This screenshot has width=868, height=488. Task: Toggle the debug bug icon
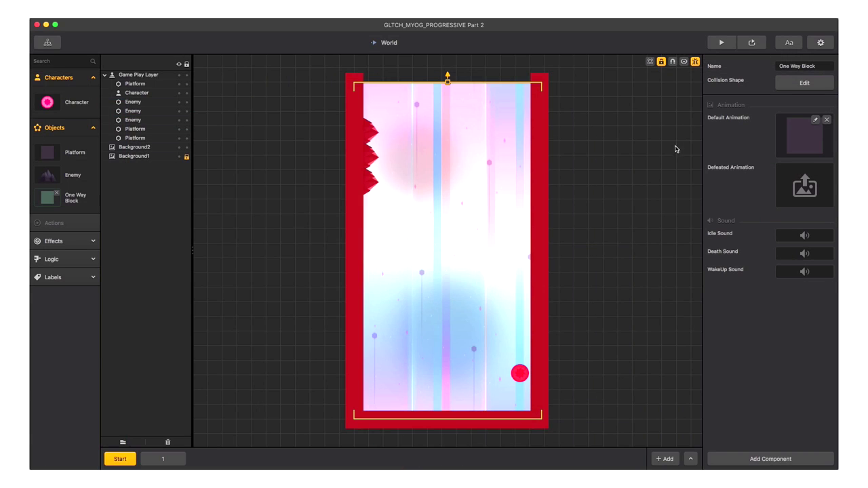coord(695,62)
